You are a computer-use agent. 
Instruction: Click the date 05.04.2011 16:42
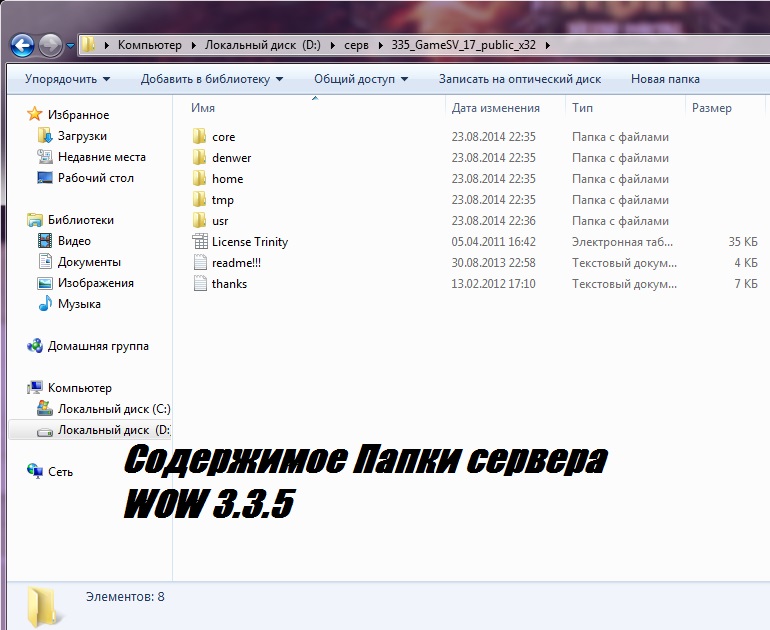pyautogui.click(x=494, y=242)
